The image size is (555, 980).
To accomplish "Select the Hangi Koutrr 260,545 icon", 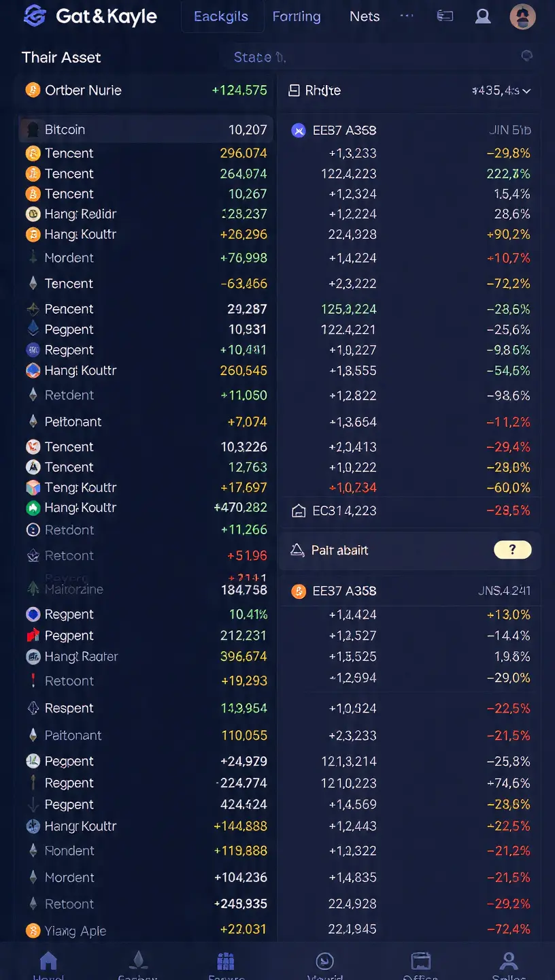I will 33,370.
